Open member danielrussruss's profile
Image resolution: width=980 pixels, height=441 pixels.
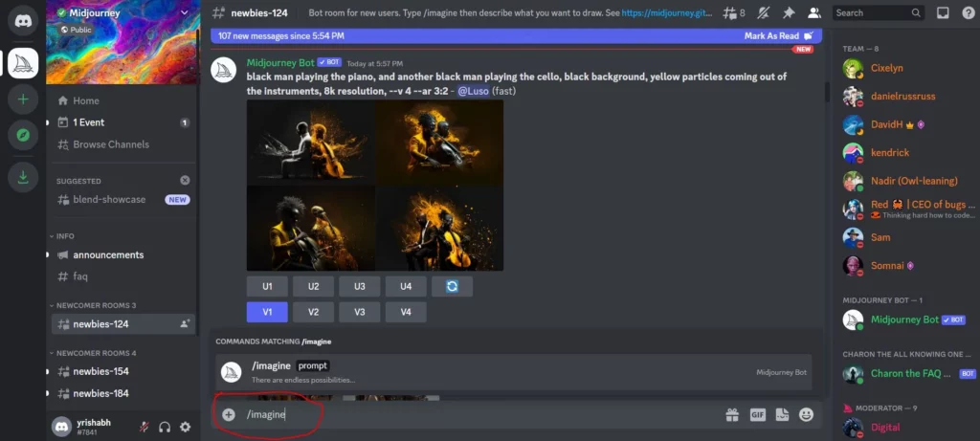[905, 97]
